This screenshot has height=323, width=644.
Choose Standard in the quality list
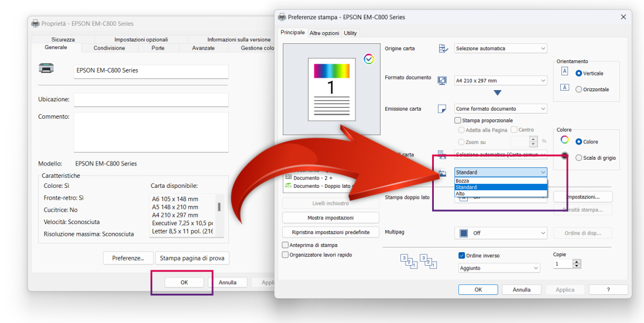coord(501,187)
